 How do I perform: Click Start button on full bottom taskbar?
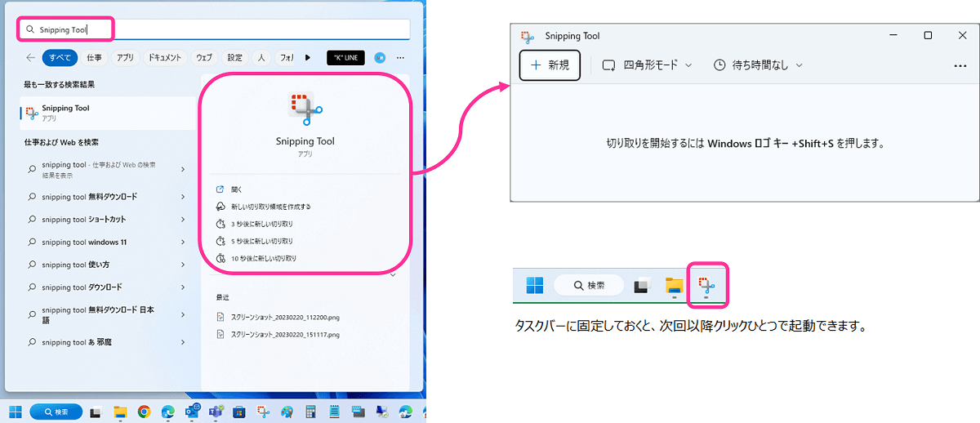pos(16,412)
